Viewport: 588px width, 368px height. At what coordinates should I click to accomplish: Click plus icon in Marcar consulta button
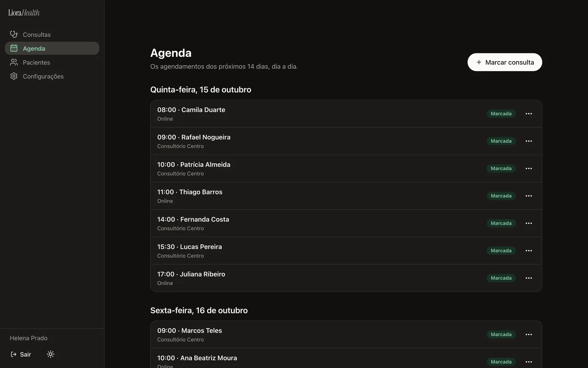coord(479,62)
